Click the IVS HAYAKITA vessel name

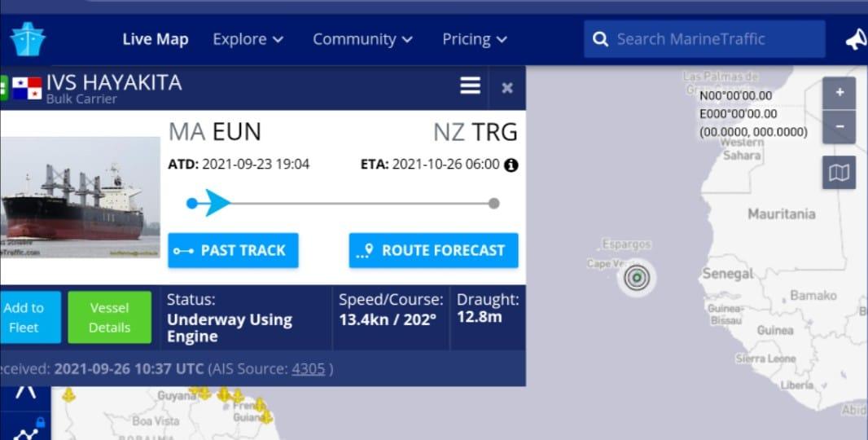(x=114, y=82)
